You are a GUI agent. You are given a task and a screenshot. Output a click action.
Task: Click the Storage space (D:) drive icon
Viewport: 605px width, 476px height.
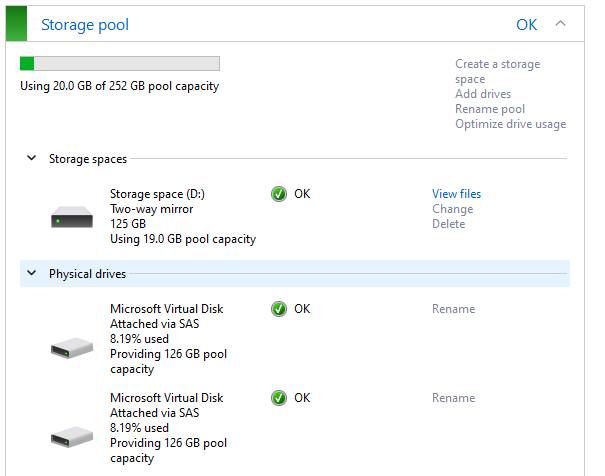click(72, 217)
